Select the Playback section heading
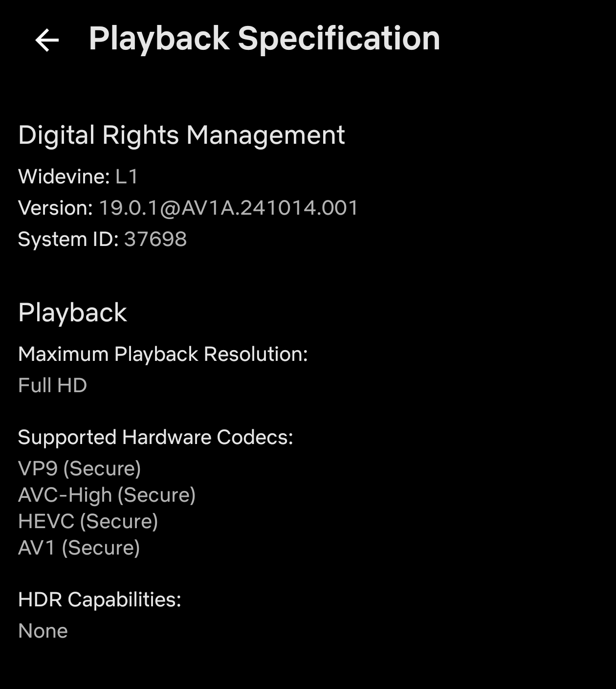The width and height of the screenshot is (616, 689). [x=72, y=312]
